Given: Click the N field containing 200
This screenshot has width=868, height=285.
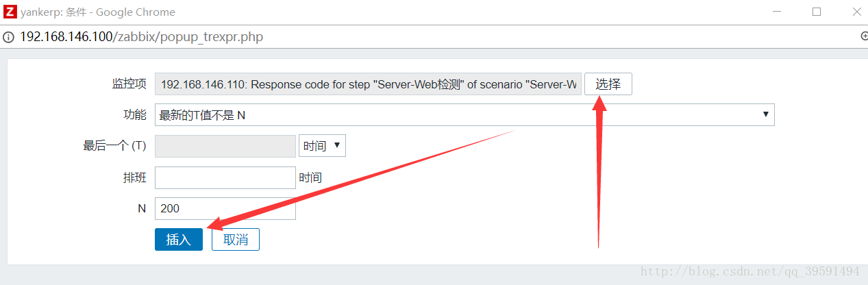Looking at the screenshot, I should point(225,208).
